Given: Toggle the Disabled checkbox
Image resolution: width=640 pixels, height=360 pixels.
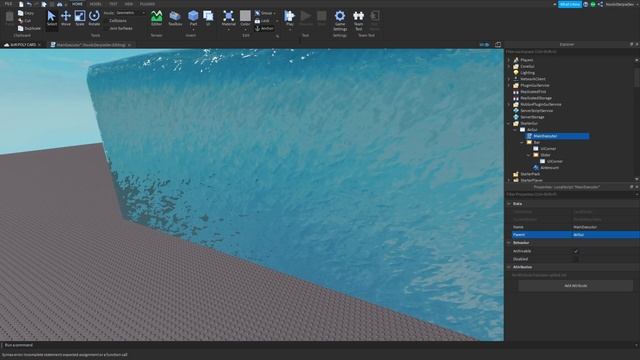Looking at the screenshot, I should click(x=576, y=259).
